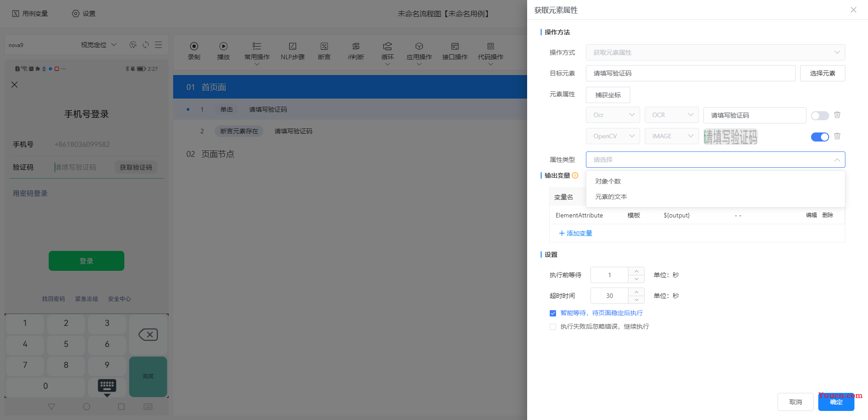The height and width of the screenshot is (420, 868).
Task: Open 用例变量 in the top bar
Action: [x=30, y=14]
